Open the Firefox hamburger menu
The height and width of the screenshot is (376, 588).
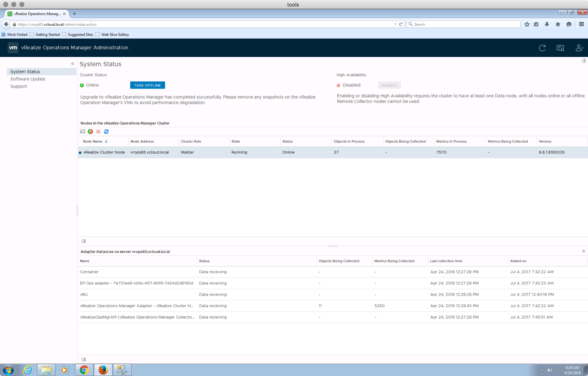click(582, 24)
